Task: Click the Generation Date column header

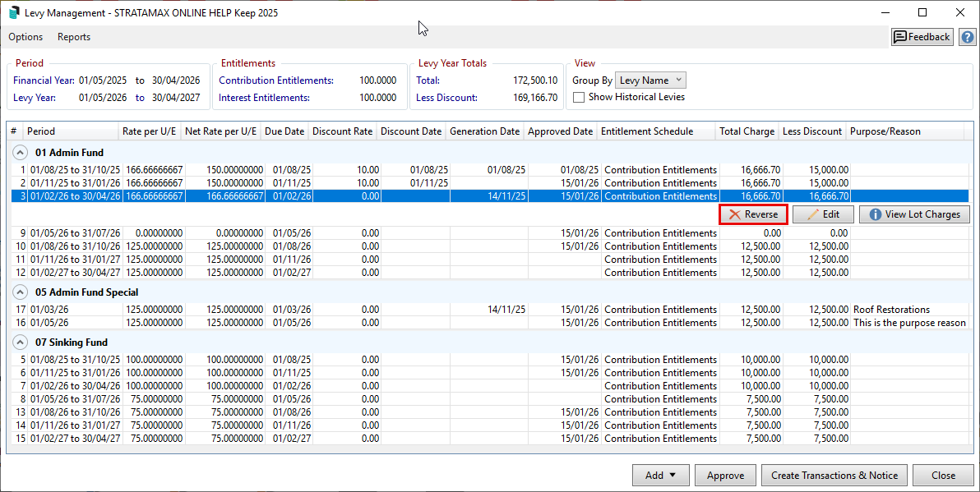Action: [x=484, y=131]
